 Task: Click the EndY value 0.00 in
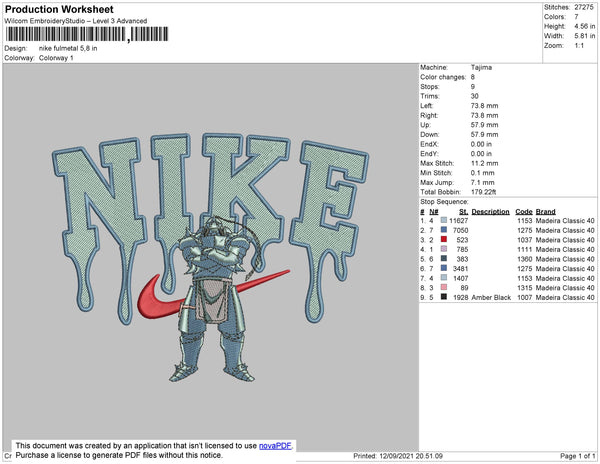(481, 153)
